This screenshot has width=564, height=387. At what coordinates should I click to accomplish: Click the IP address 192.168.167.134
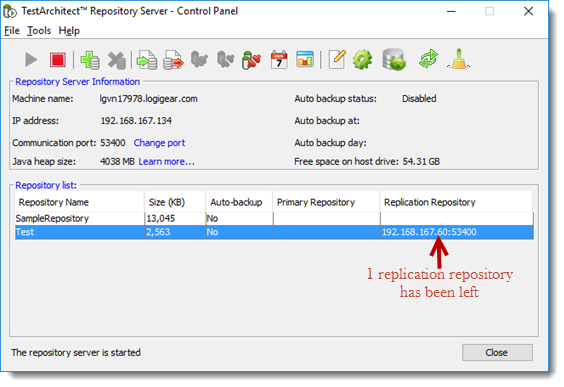(x=136, y=121)
